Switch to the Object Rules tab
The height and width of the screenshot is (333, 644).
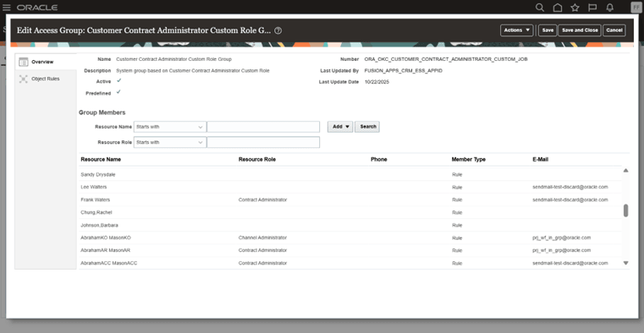coord(46,79)
